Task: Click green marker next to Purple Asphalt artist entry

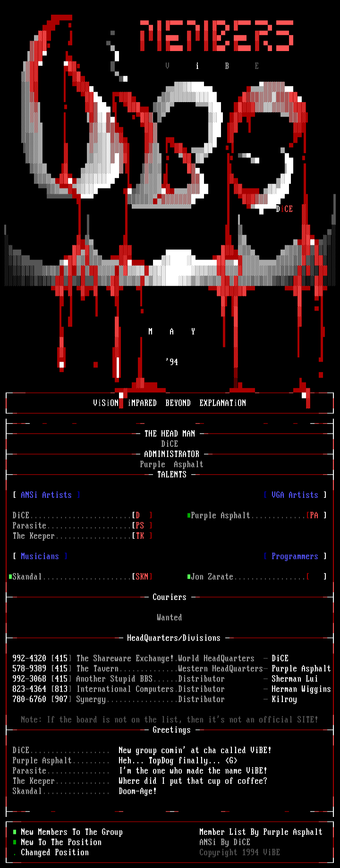Action: point(189,515)
